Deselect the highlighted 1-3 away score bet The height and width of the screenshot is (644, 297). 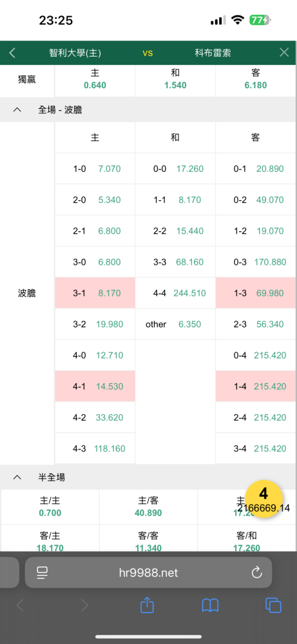pyautogui.click(x=256, y=293)
